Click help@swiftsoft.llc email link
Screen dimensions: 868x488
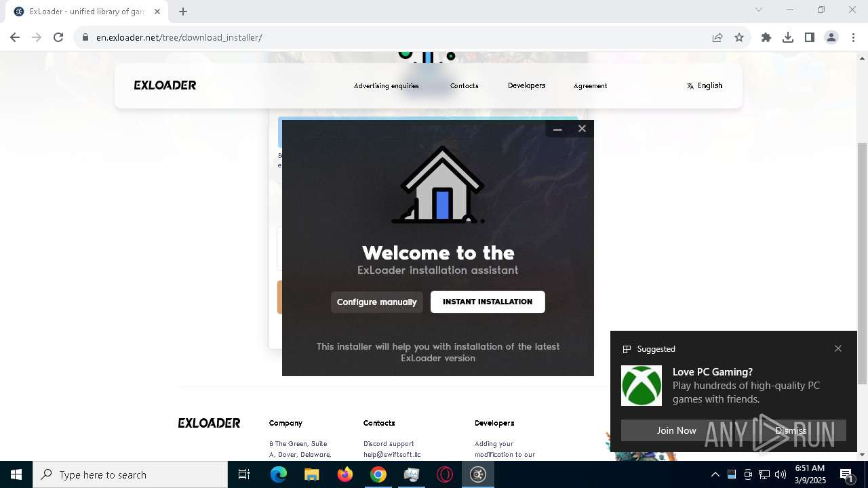(x=392, y=455)
